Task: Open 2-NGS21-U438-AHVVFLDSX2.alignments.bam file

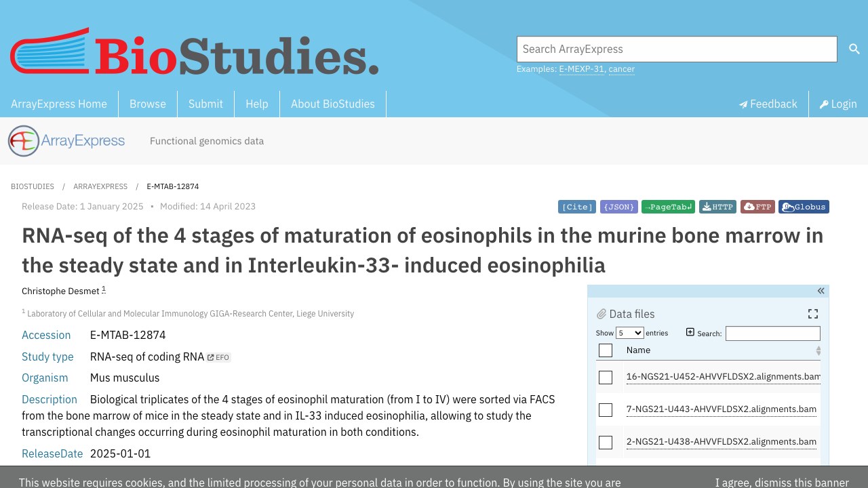Action: coord(722,442)
